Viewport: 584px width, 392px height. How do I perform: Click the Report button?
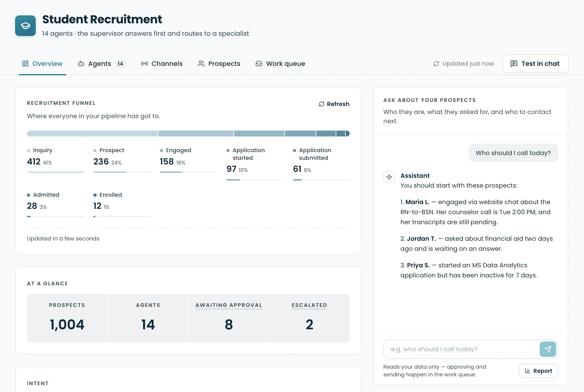click(538, 371)
